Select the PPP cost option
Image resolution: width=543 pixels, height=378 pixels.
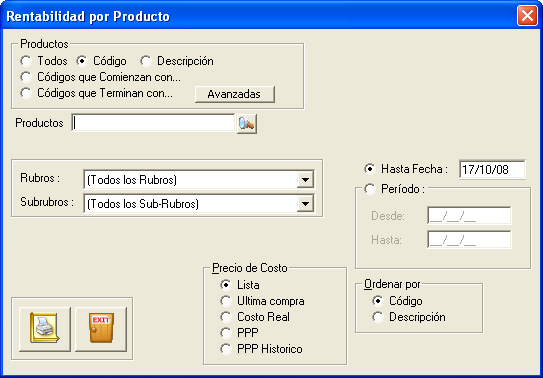coord(226,333)
